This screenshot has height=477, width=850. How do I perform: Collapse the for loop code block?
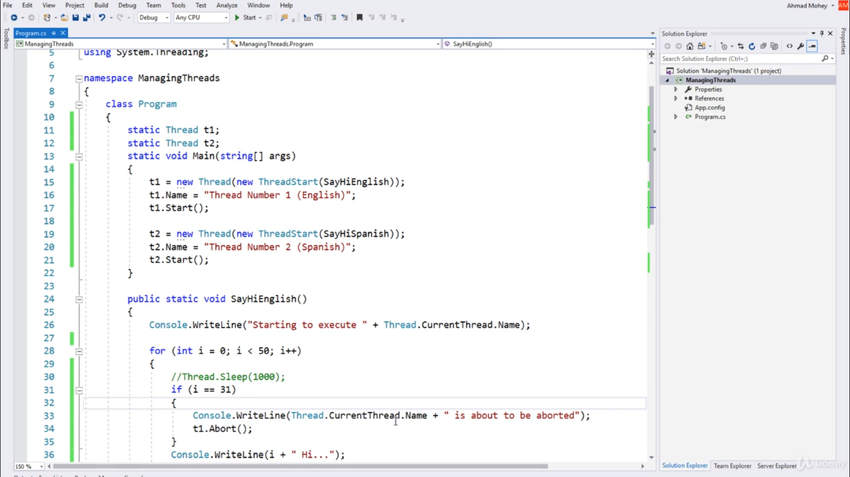[79, 351]
